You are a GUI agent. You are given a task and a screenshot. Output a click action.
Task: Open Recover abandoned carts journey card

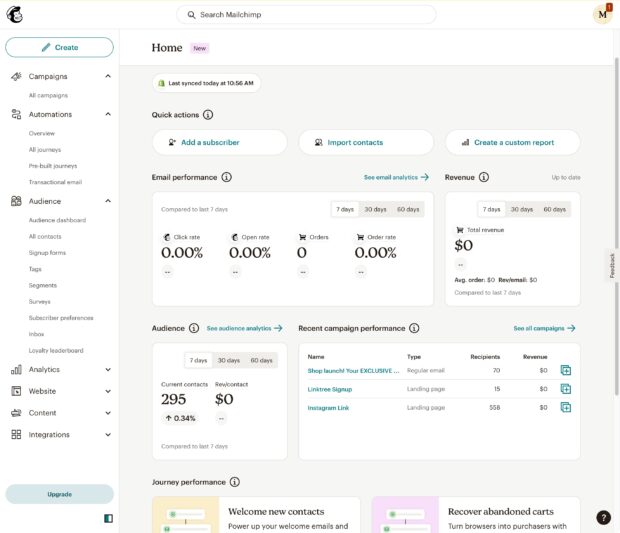point(476,515)
